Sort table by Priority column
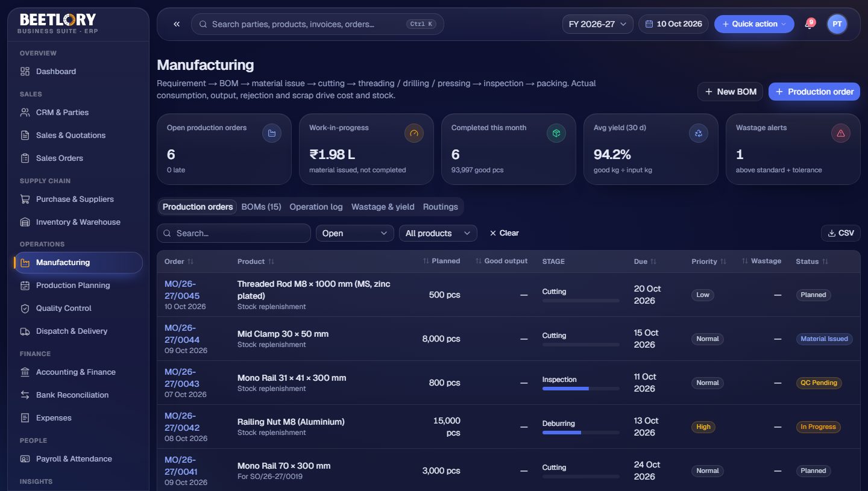868x491 pixels. 709,261
